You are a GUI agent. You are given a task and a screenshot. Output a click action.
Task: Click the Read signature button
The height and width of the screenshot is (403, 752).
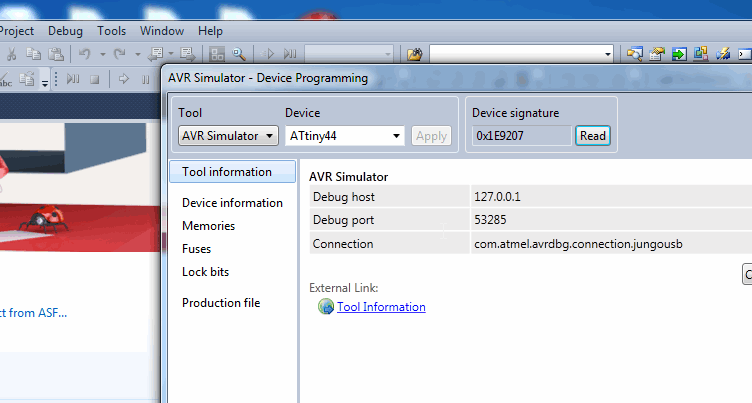[593, 136]
